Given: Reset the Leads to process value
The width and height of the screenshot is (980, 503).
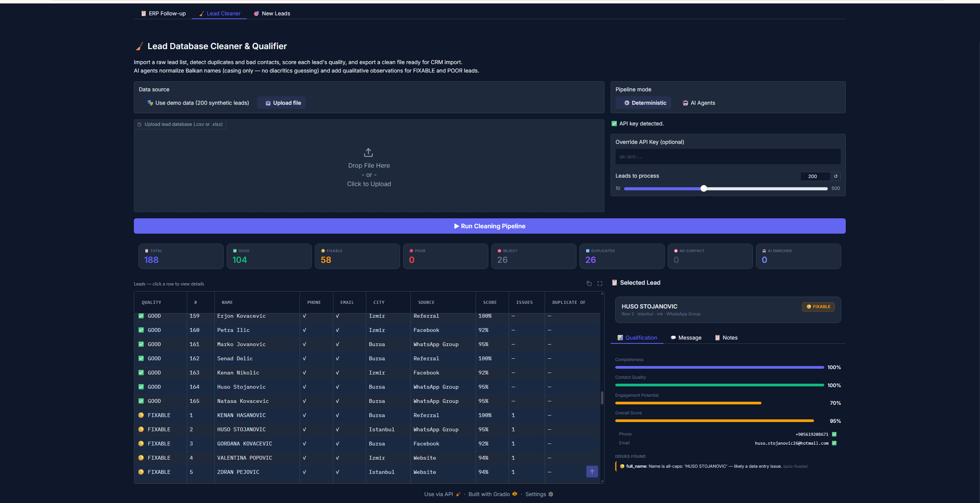Looking at the screenshot, I should click(x=835, y=176).
